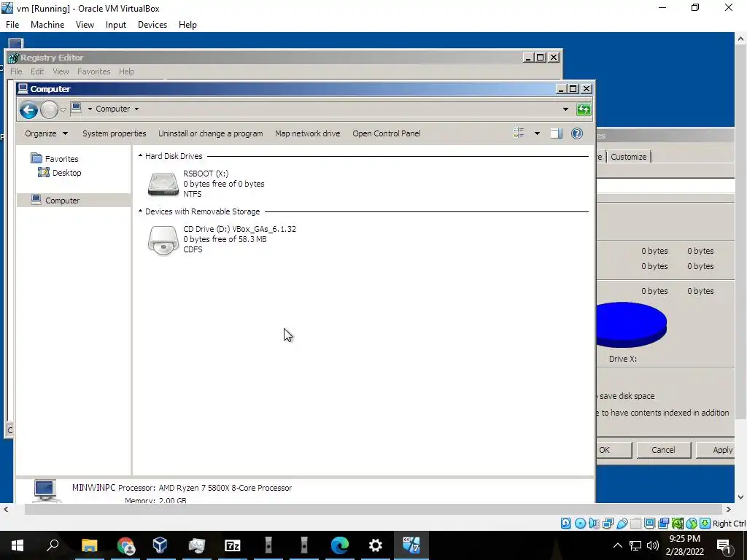Open Microsoft Edge from the taskbar

tap(340, 545)
